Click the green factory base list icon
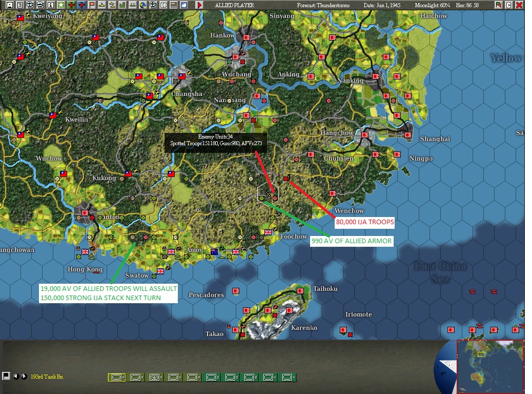This screenshot has width=532, height=394. (122, 5)
